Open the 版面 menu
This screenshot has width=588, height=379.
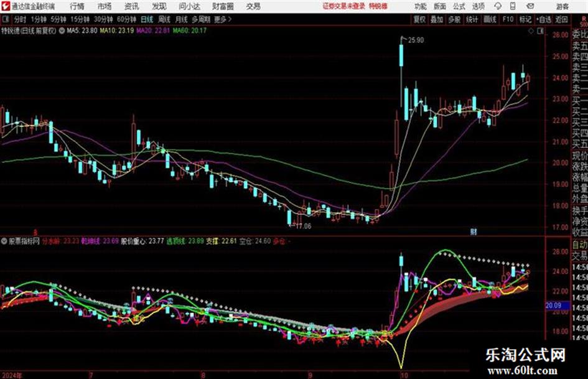pos(439,6)
